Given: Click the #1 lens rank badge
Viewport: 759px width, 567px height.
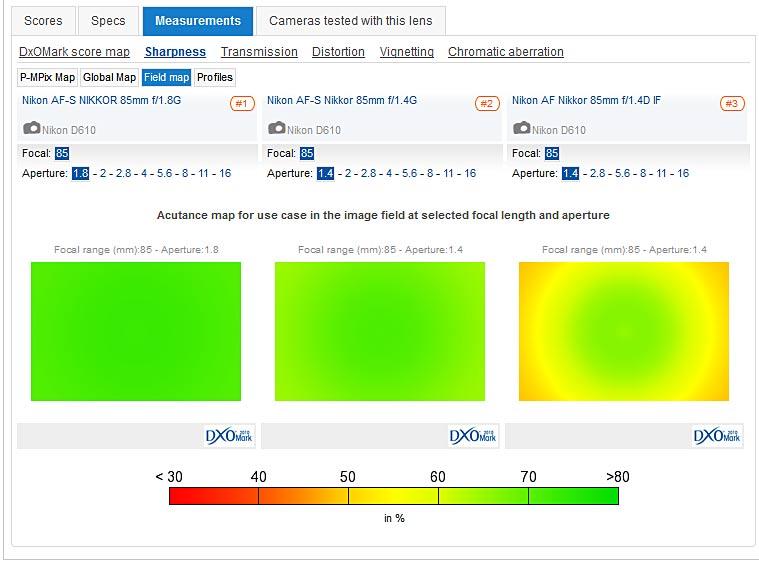Looking at the screenshot, I should tap(242, 103).
